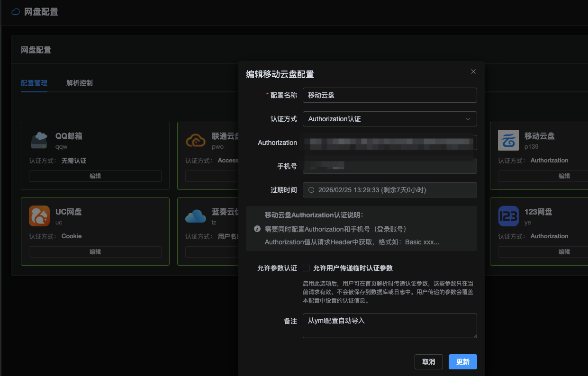Image resolution: width=588 pixels, height=376 pixels.
Task: Click the 蓝奏云 blue cloud icon
Action: [x=196, y=216]
